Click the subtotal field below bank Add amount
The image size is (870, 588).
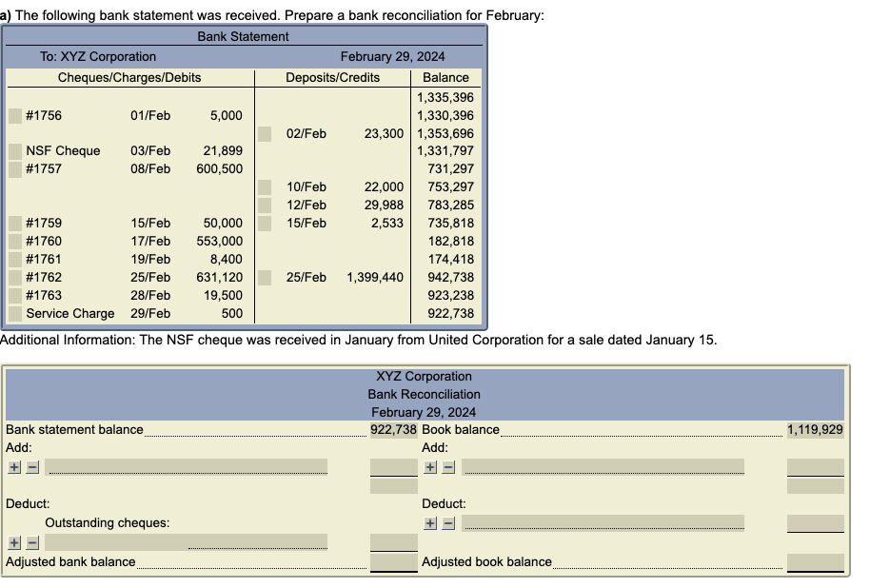[394, 486]
